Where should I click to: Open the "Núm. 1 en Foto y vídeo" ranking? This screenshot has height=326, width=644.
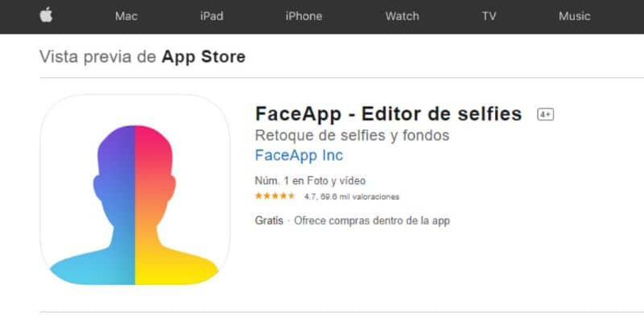pyautogui.click(x=310, y=180)
